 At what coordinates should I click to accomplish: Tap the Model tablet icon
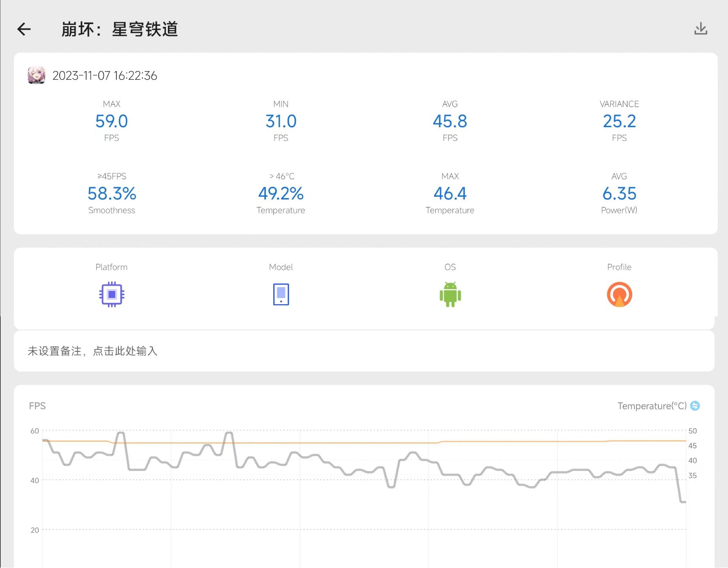[x=281, y=294]
